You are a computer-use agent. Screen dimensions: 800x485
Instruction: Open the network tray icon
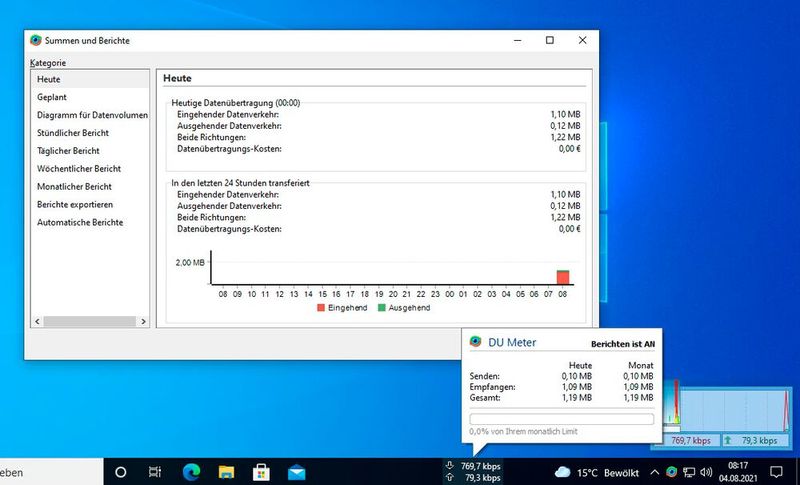(689, 471)
